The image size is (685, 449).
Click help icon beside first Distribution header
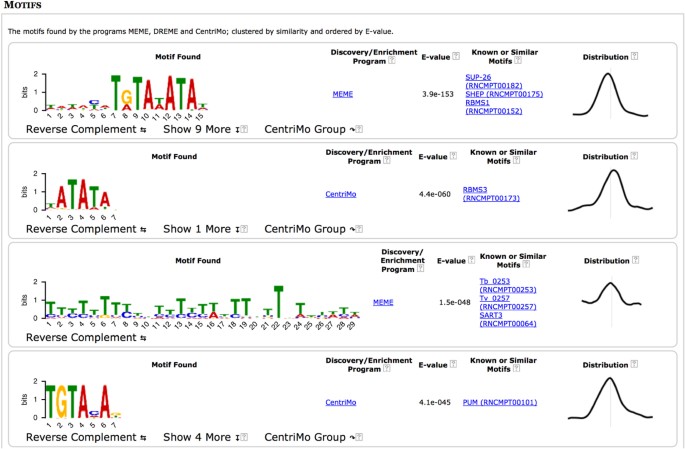click(634, 56)
